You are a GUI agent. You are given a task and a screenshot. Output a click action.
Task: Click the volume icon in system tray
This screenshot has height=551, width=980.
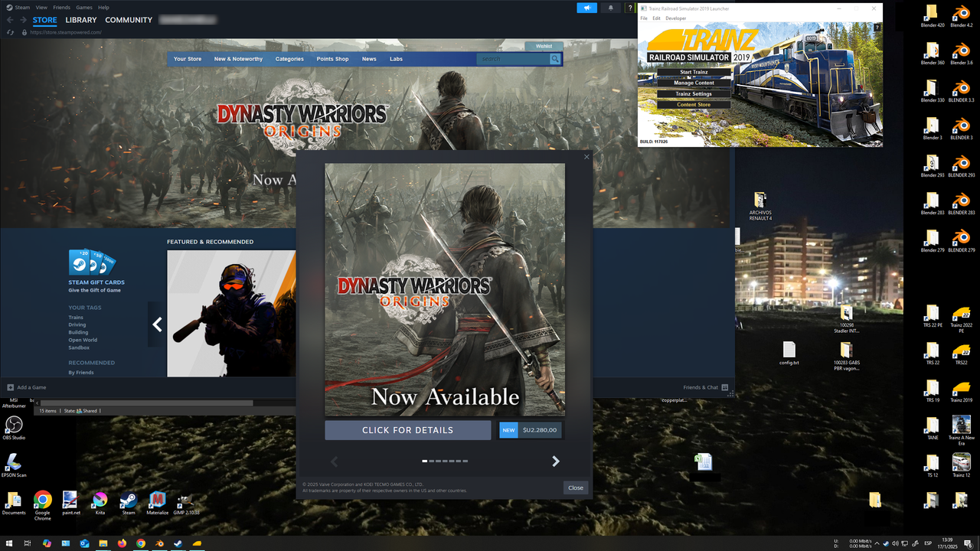(895, 543)
